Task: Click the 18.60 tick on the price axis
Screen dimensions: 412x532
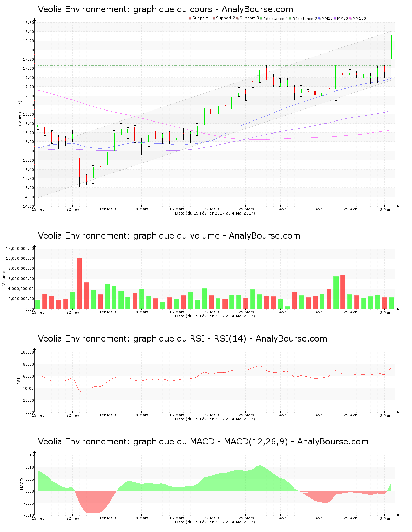Action: click(28, 23)
